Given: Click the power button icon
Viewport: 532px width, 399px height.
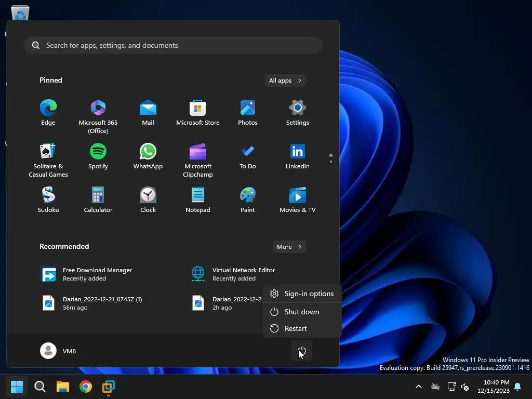Looking at the screenshot, I should (302, 351).
